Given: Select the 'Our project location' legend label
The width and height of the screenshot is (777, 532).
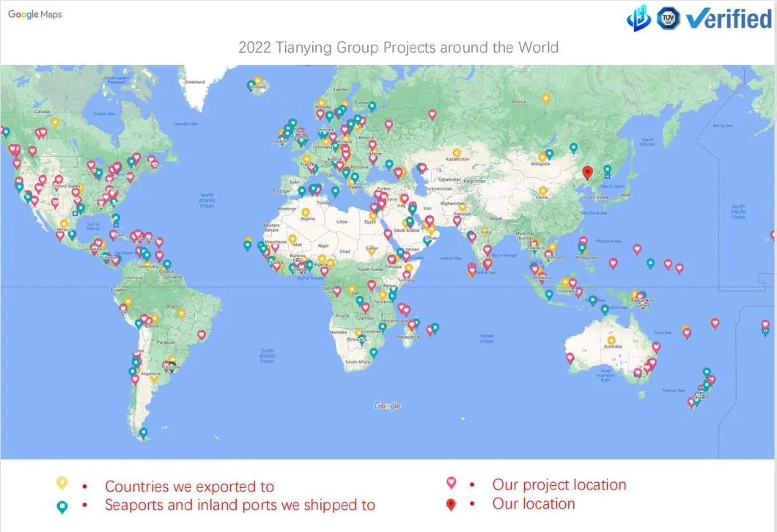Looking at the screenshot, I should coord(559,484).
